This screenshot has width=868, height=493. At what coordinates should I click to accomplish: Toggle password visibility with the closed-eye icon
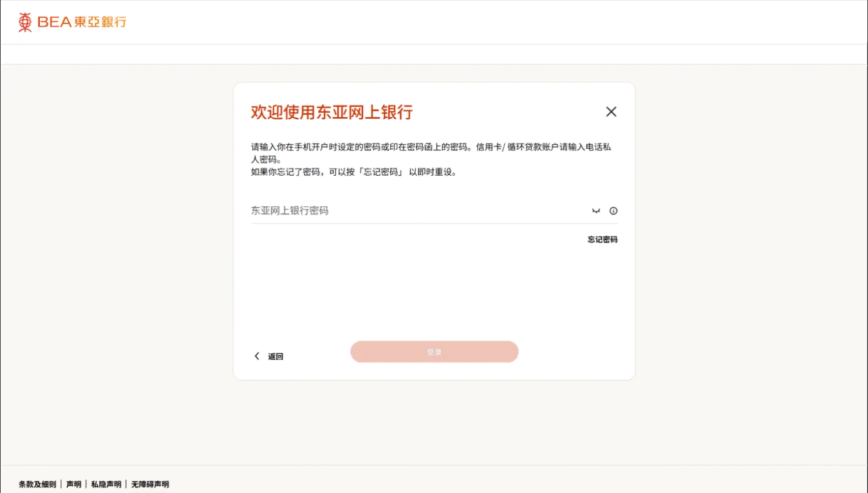coord(596,211)
